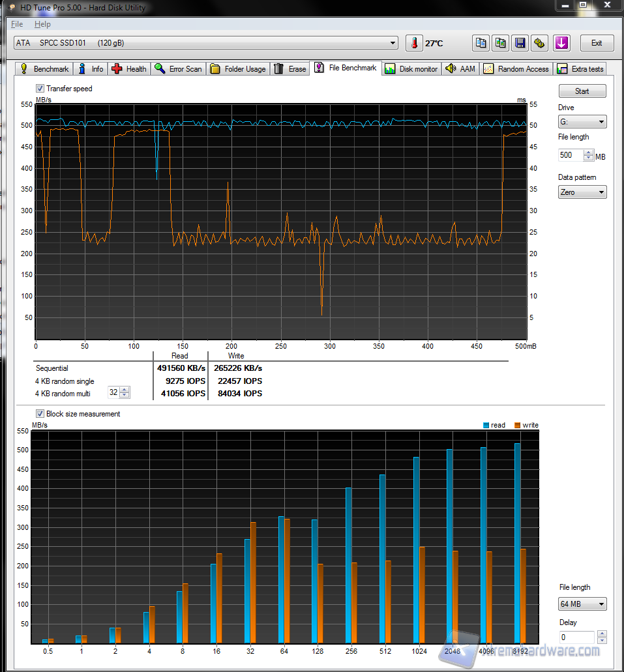This screenshot has width=624, height=672.
Task: Open the Help menu
Action: (x=42, y=24)
